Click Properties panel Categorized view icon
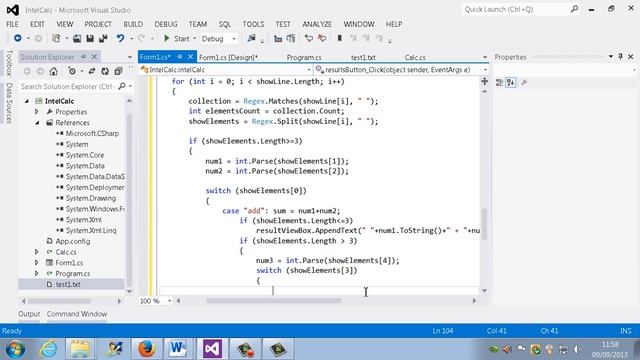This screenshot has height=360, width=640. coord(499,82)
